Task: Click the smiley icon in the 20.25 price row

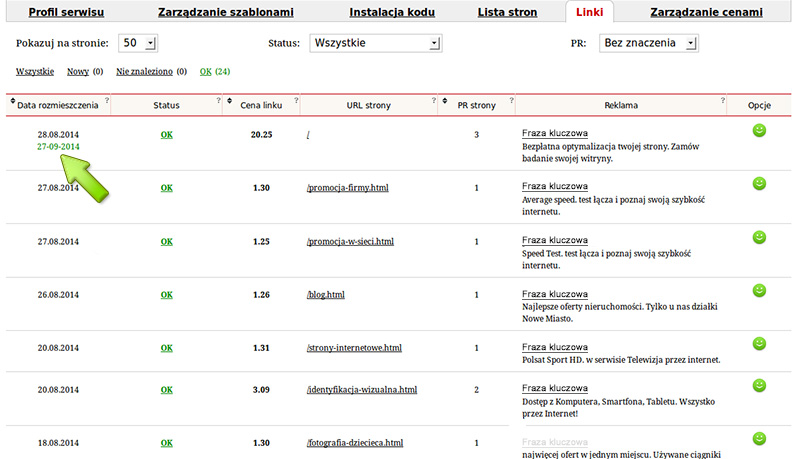Action: tap(759, 130)
